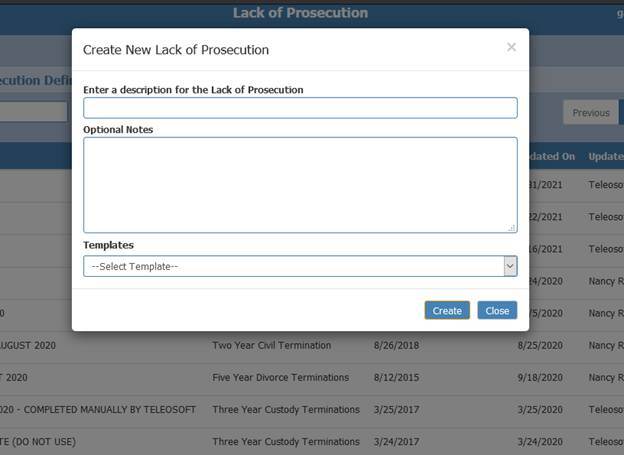The width and height of the screenshot is (624, 455).
Task: Click the 8/26/2018 date cell
Action: pyautogui.click(x=396, y=345)
